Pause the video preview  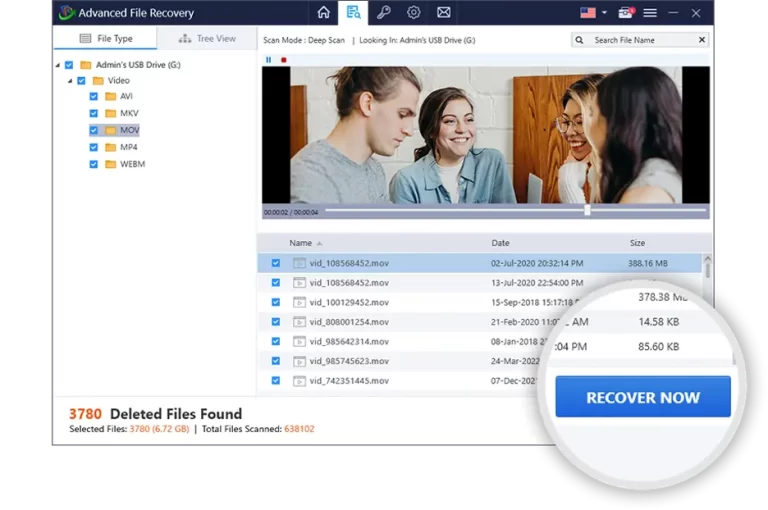tap(268, 60)
